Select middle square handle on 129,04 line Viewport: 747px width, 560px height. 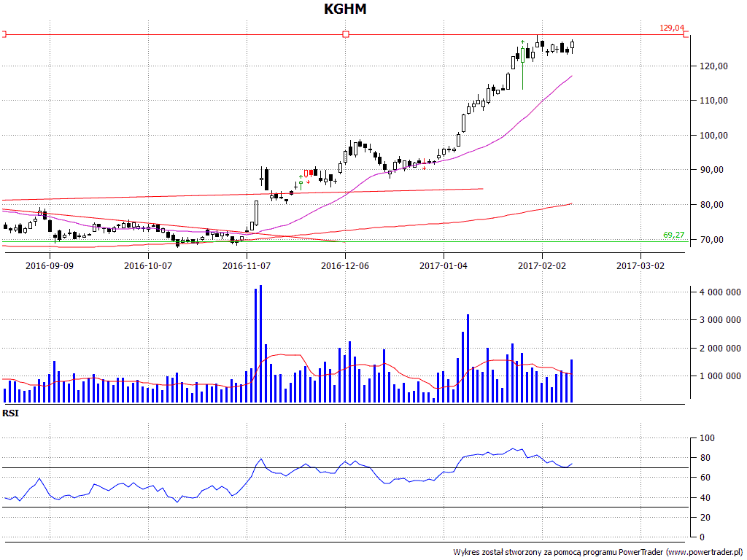click(x=346, y=34)
